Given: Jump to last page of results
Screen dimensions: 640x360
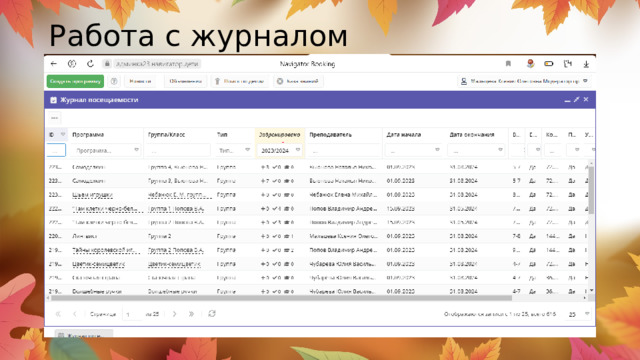Looking at the screenshot, I should (x=191, y=314).
